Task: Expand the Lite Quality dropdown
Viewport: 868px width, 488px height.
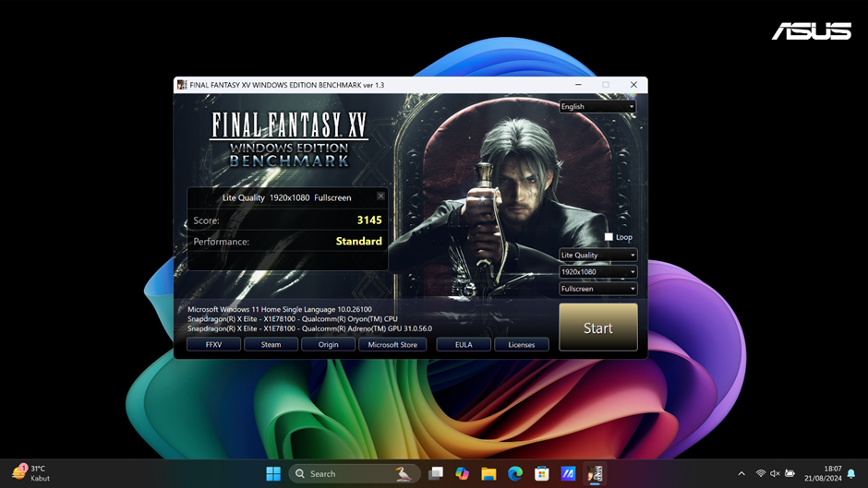Action: click(597, 255)
